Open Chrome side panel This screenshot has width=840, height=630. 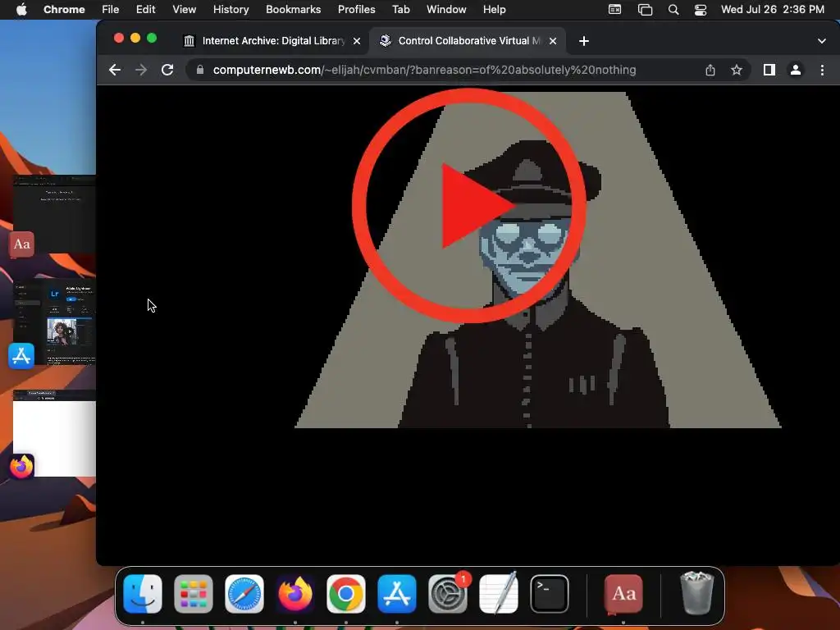point(769,70)
